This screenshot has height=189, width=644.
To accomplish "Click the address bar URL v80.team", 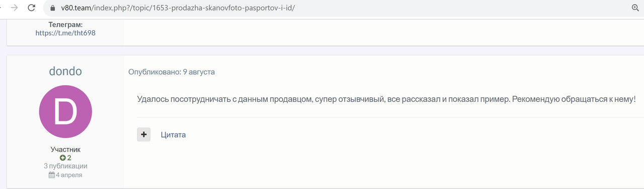I will tap(178, 8).
